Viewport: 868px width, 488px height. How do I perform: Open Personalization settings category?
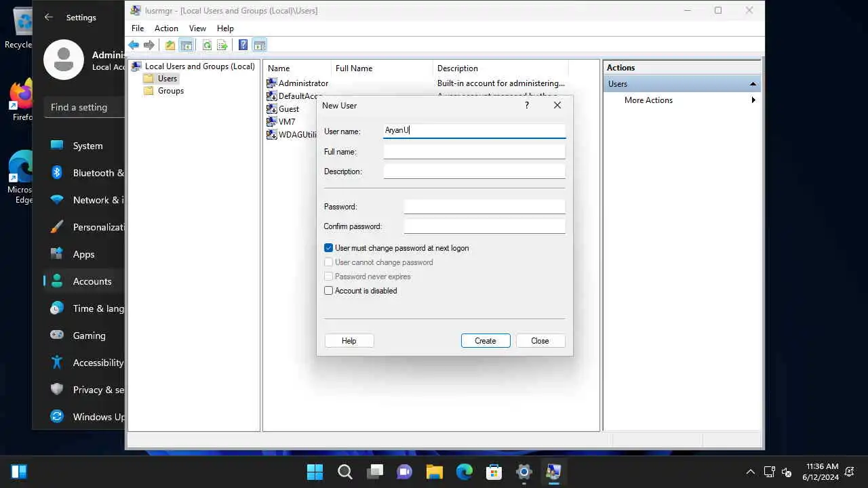(85, 227)
